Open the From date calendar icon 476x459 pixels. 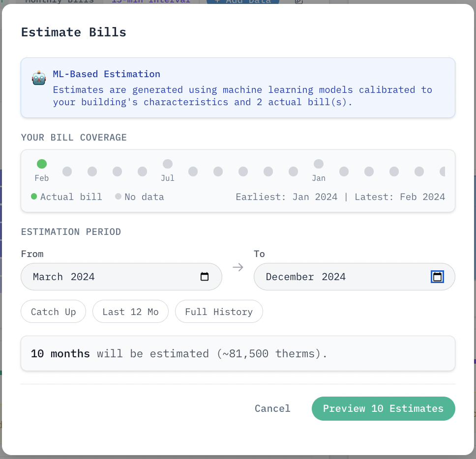click(x=204, y=277)
